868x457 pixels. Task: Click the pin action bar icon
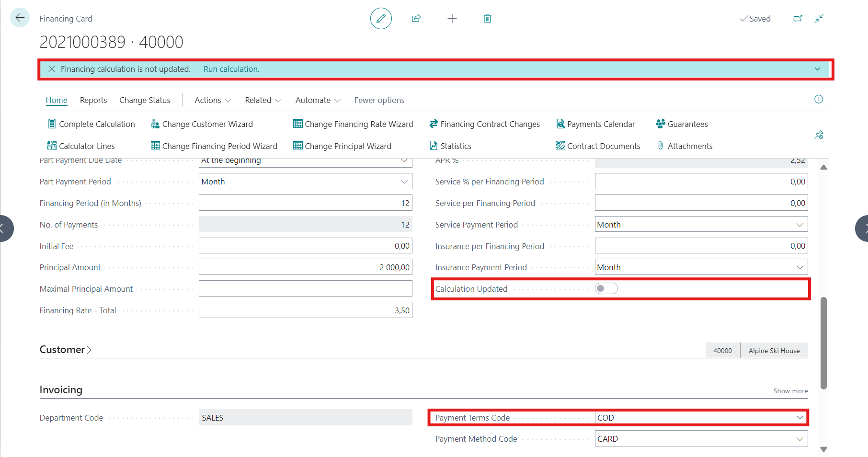[819, 135]
